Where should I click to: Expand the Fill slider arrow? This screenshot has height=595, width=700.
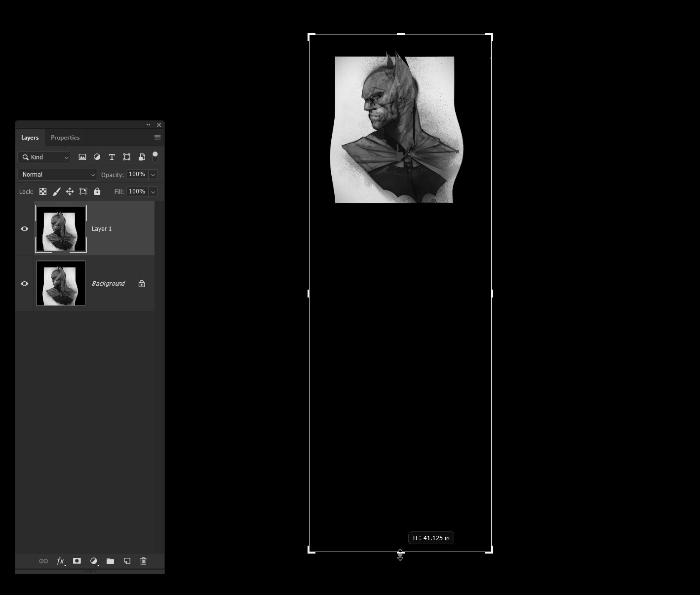[x=153, y=192]
